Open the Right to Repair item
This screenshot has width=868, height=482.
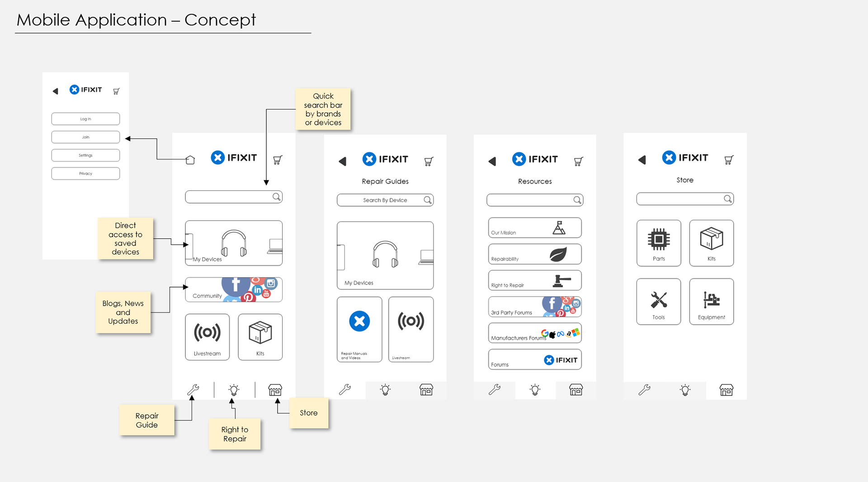tap(535, 280)
